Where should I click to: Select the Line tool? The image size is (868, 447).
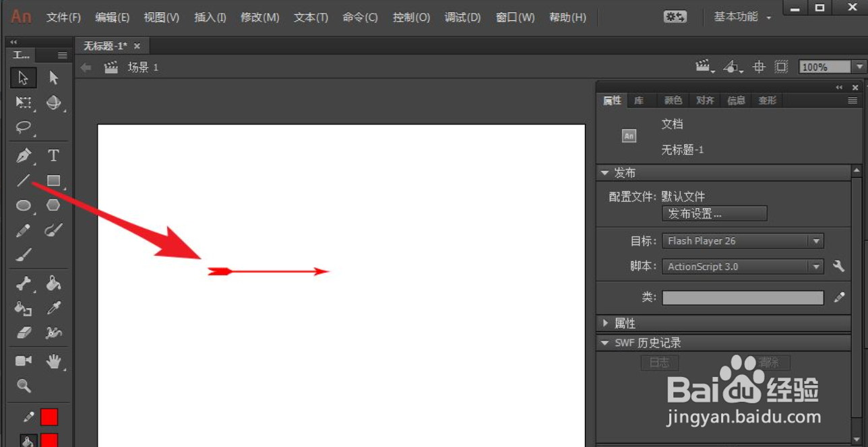tap(22, 180)
